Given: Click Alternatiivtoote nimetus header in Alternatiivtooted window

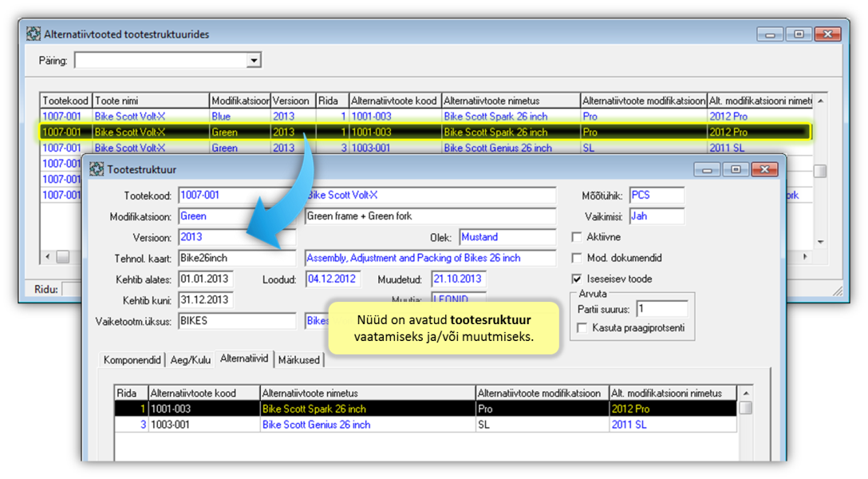Looking at the screenshot, I should tap(511, 101).
